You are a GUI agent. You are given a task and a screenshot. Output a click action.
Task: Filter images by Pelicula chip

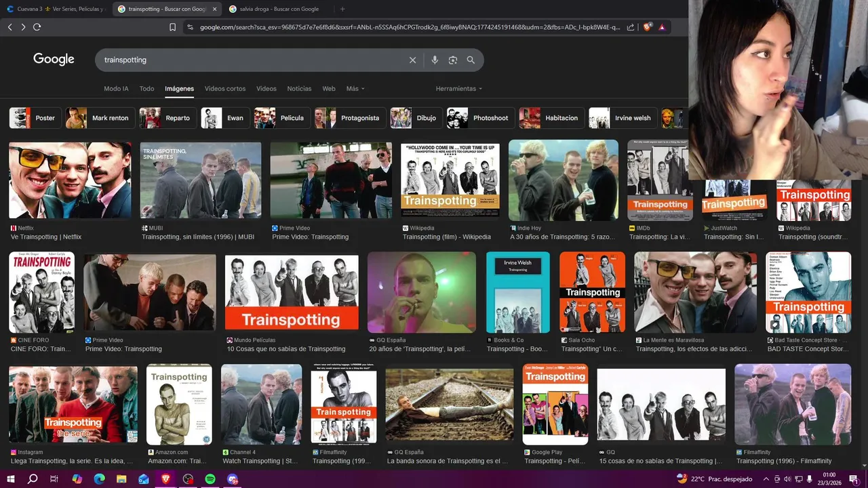[x=282, y=118]
